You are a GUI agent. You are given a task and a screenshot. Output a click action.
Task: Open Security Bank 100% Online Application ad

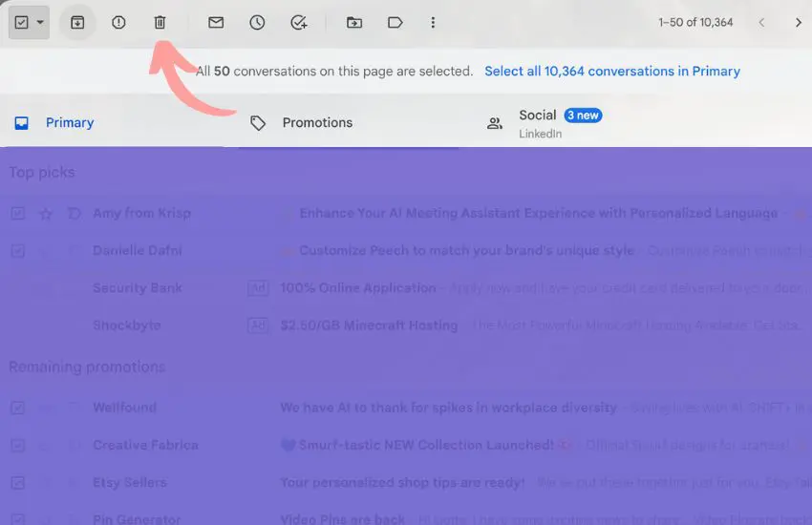click(406, 287)
